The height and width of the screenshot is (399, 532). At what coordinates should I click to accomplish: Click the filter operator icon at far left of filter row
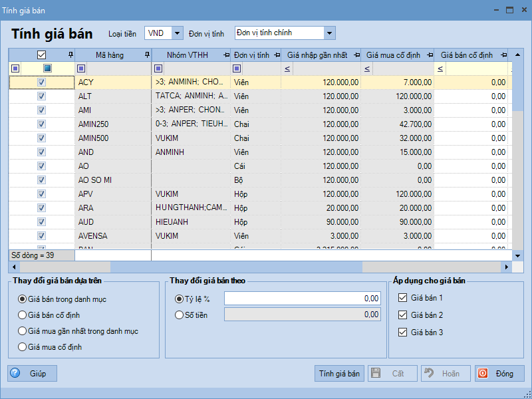point(15,69)
